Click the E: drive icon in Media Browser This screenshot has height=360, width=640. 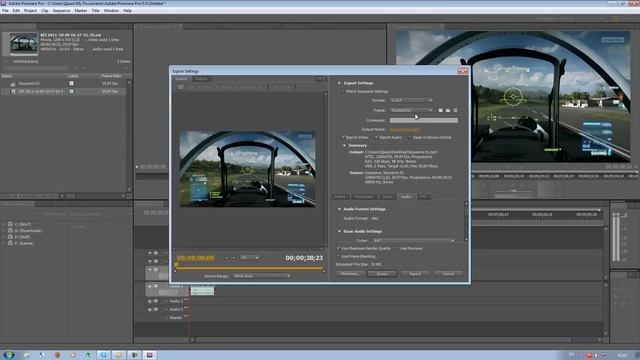tap(10, 237)
